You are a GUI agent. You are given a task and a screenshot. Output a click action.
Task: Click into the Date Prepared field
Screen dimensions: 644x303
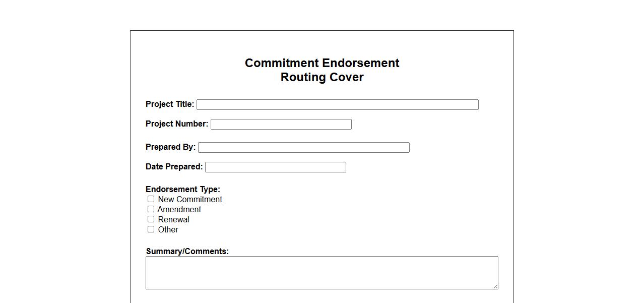point(275,167)
